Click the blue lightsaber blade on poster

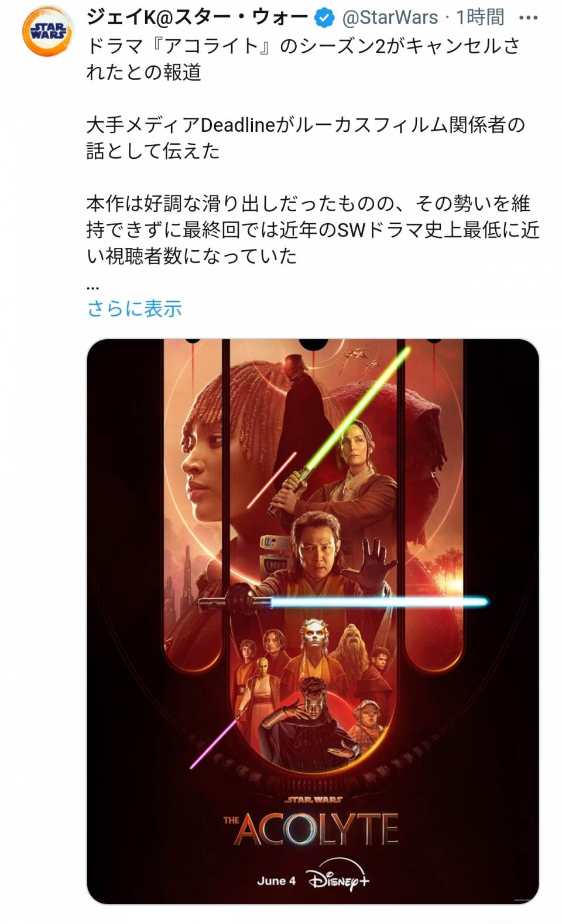379,602
